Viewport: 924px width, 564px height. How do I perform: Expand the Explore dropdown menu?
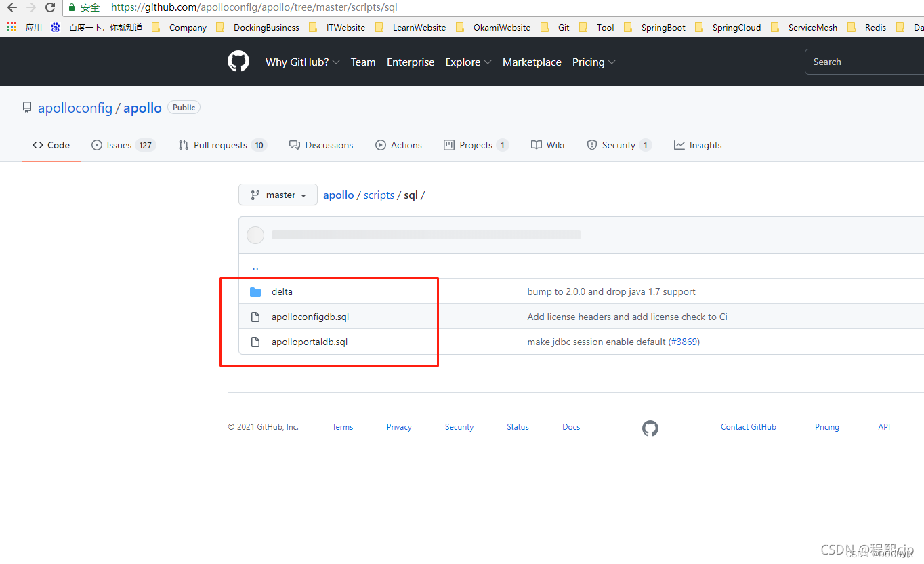[468, 62]
